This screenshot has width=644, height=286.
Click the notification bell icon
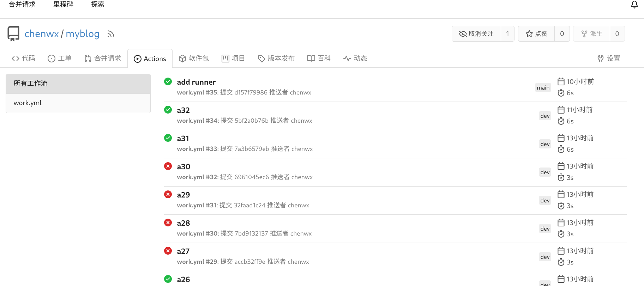point(634,5)
